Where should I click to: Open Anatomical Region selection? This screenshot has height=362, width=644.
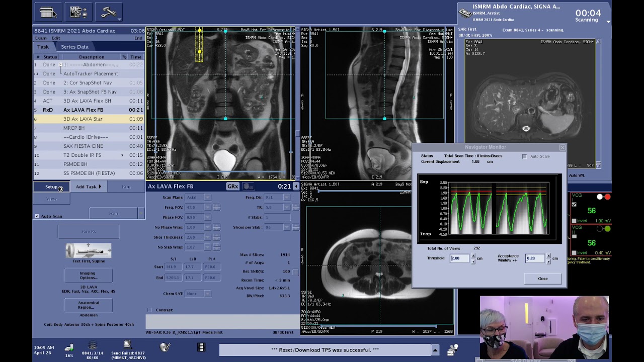(88, 305)
